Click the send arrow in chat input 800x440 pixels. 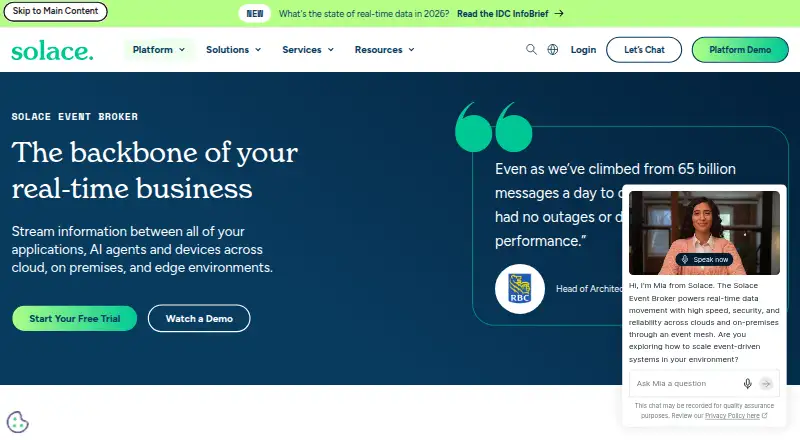766,384
